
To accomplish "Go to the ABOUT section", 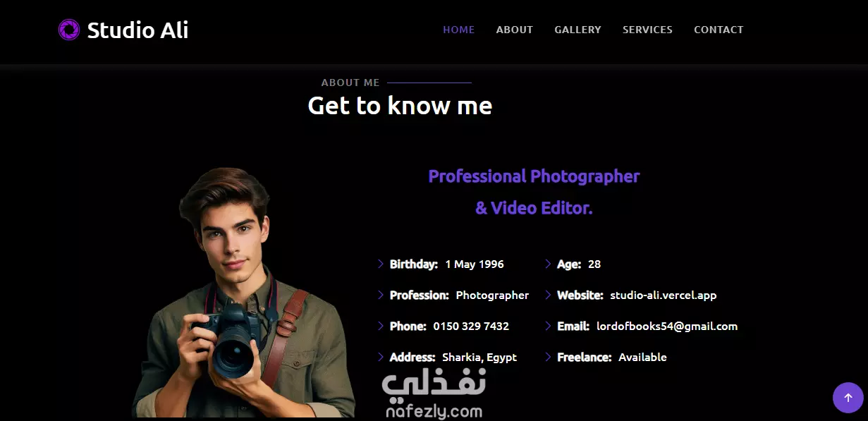I will pos(514,30).
